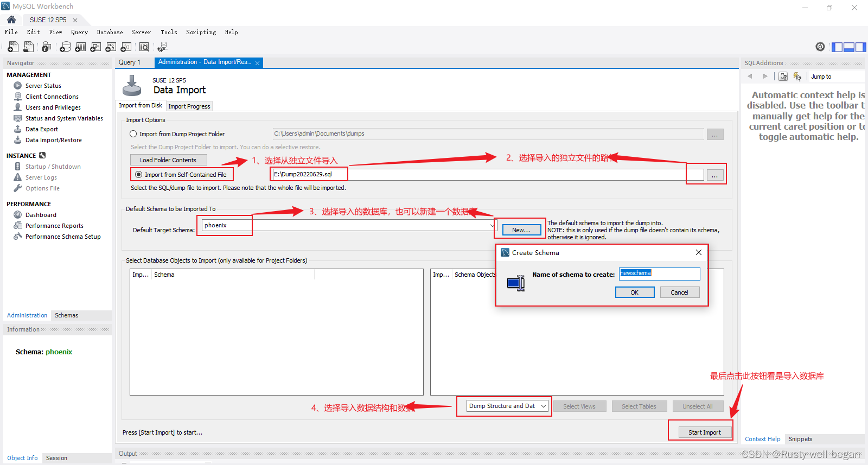Screen dimensions: 868x465
Task: Click the Startup / Shutdown icon
Action: [x=18, y=167]
